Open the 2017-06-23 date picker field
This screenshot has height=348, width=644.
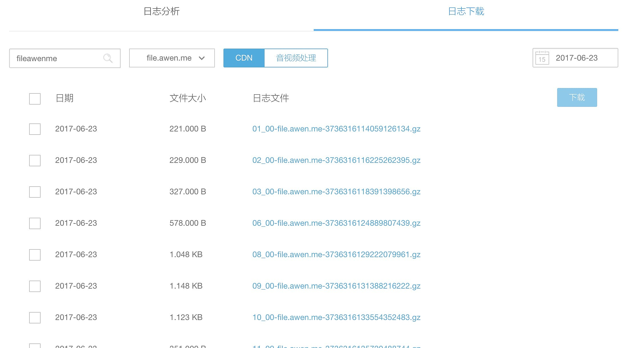click(577, 58)
